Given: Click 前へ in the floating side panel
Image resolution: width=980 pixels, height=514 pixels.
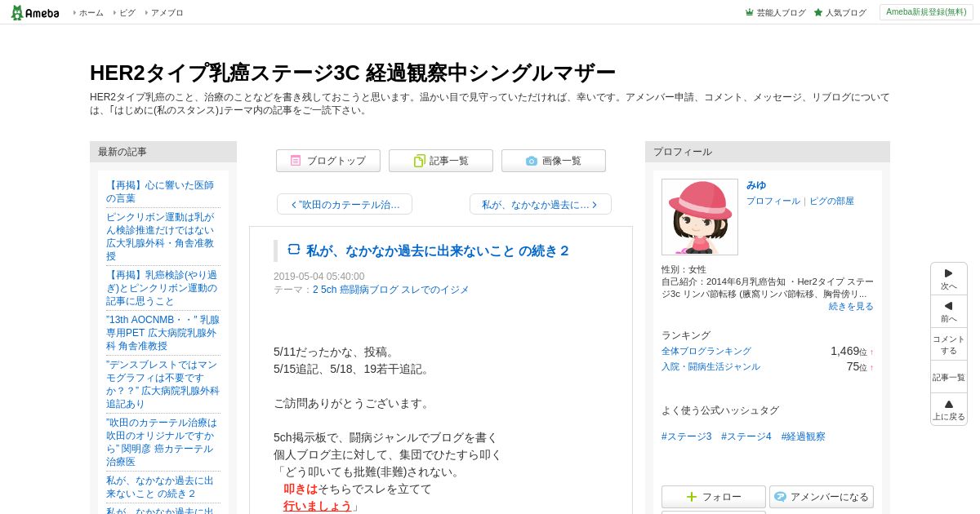Looking at the screenshot, I should coord(949,312).
